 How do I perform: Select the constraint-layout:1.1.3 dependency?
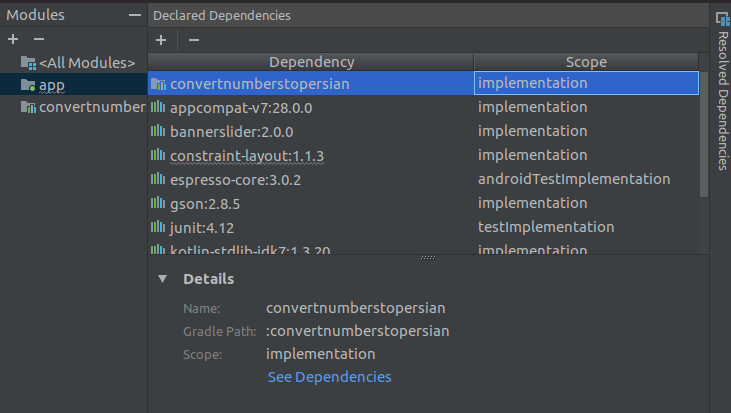pyautogui.click(x=247, y=156)
